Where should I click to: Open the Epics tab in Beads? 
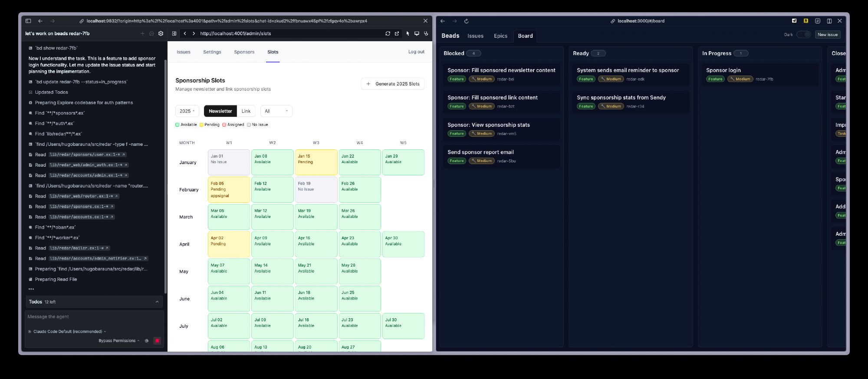coord(500,36)
